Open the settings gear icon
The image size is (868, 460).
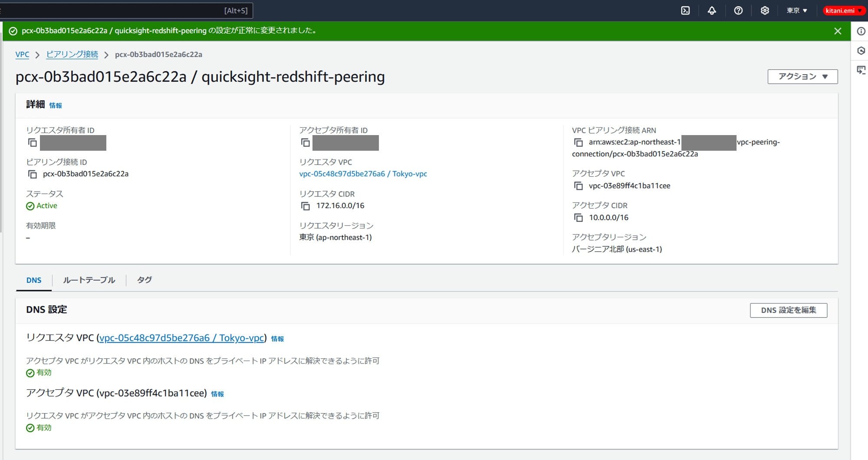click(x=765, y=10)
